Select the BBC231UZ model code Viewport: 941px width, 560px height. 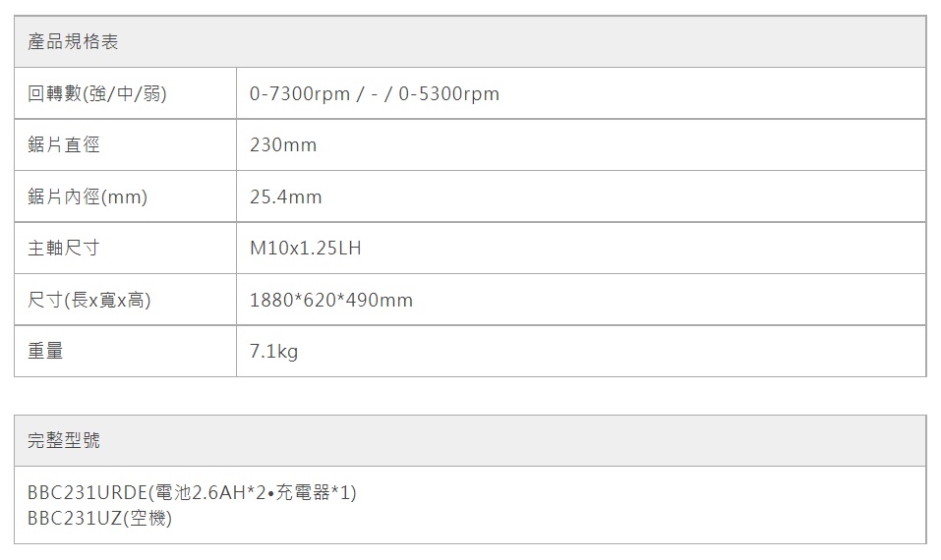pos(74,518)
